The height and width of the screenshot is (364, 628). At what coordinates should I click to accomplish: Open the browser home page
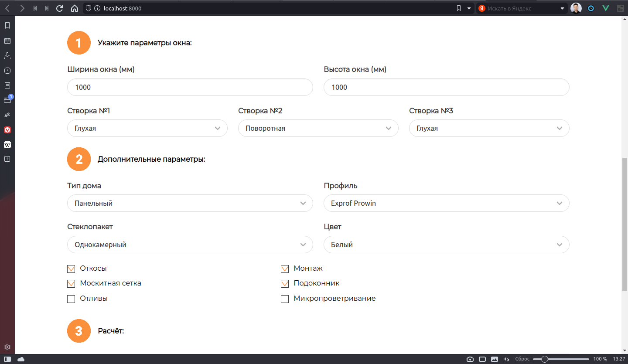75,8
